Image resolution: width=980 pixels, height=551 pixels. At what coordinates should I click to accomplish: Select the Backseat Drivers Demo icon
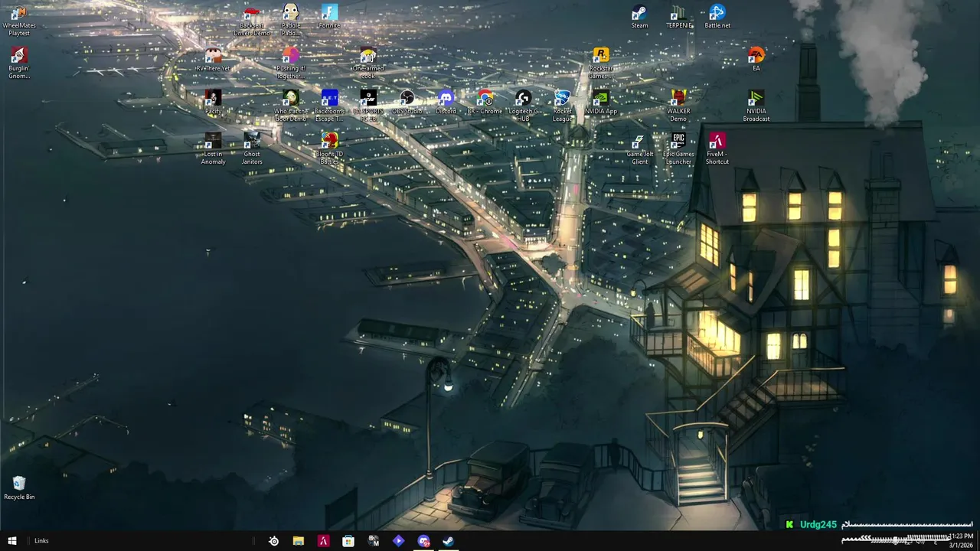click(252, 21)
